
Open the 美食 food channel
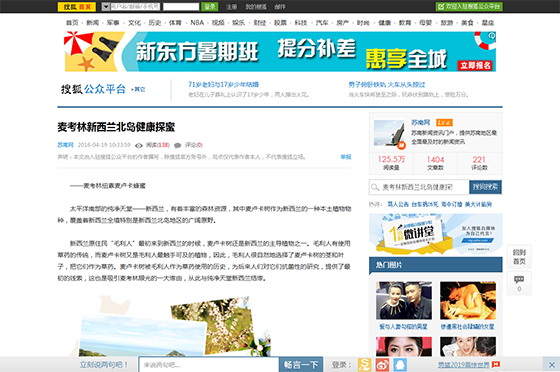[x=467, y=22]
